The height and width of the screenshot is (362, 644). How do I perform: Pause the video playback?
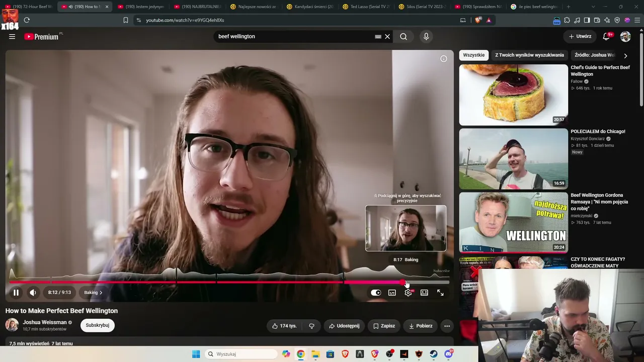point(16,292)
